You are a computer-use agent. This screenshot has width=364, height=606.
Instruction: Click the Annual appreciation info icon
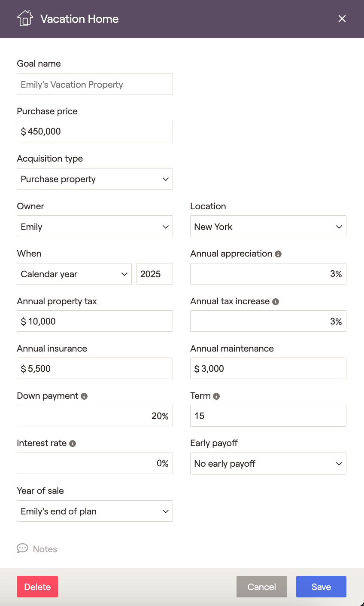(x=278, y=254)
